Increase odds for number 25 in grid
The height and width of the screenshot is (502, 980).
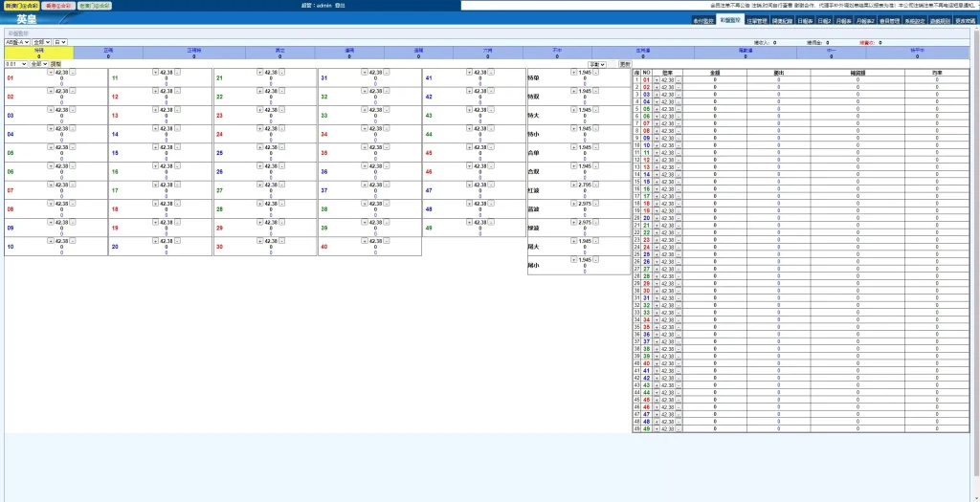pos(260,147)
